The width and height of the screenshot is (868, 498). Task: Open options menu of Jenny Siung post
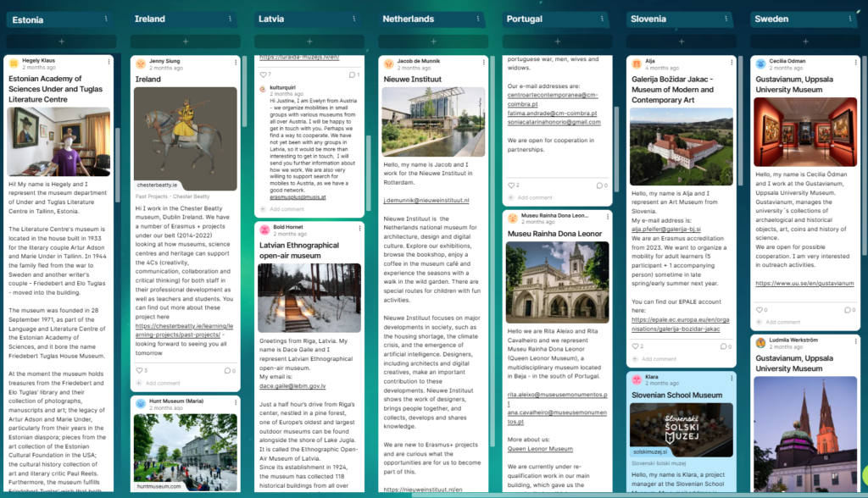(x=236, y=63)
